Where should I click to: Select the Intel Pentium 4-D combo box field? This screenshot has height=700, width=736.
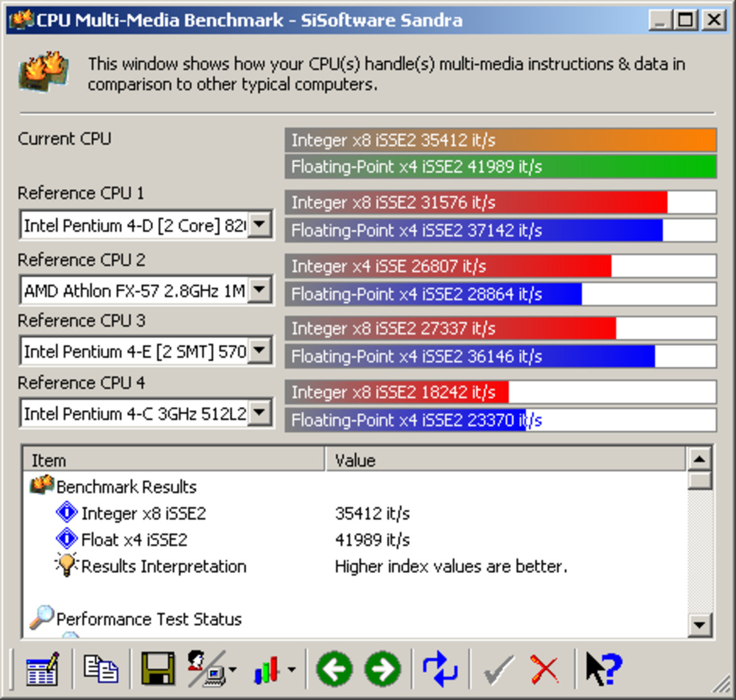[x=147, y=225]
